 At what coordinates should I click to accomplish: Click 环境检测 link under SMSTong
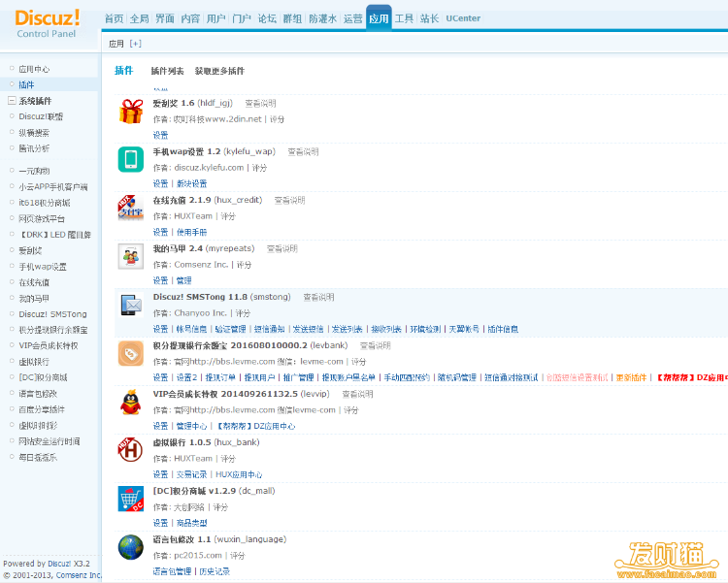[x=425, y=329]
